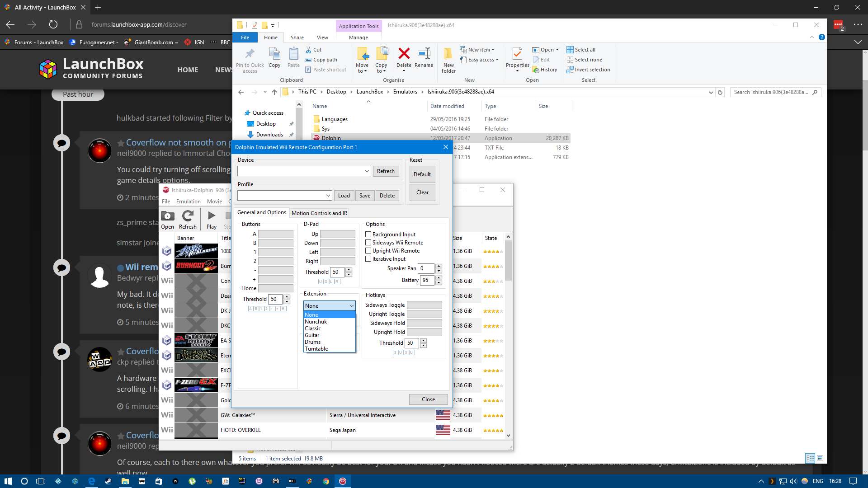The width and height of the screenshot is (868, 488).
Task: Click Select none in the ribbon
Action: point(584,60)
